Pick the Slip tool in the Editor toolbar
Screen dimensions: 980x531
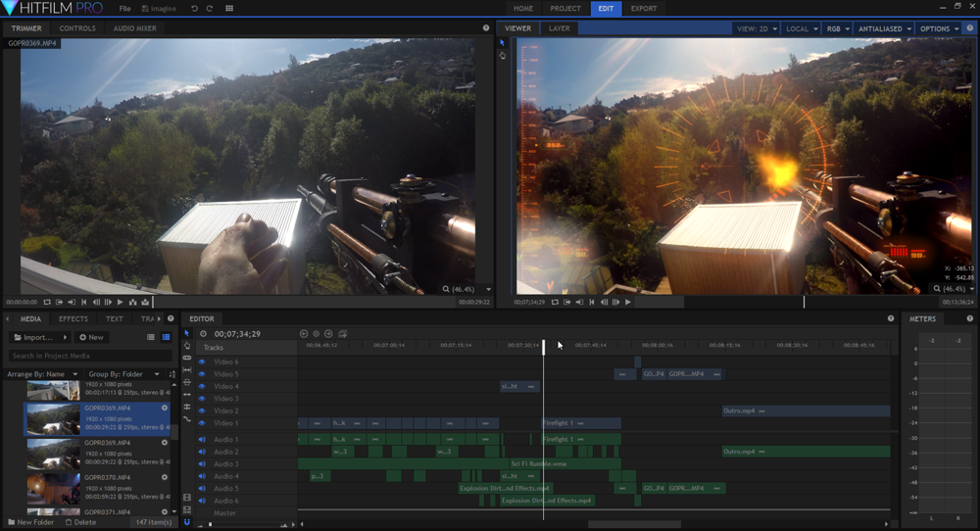(x=187, y=369)
